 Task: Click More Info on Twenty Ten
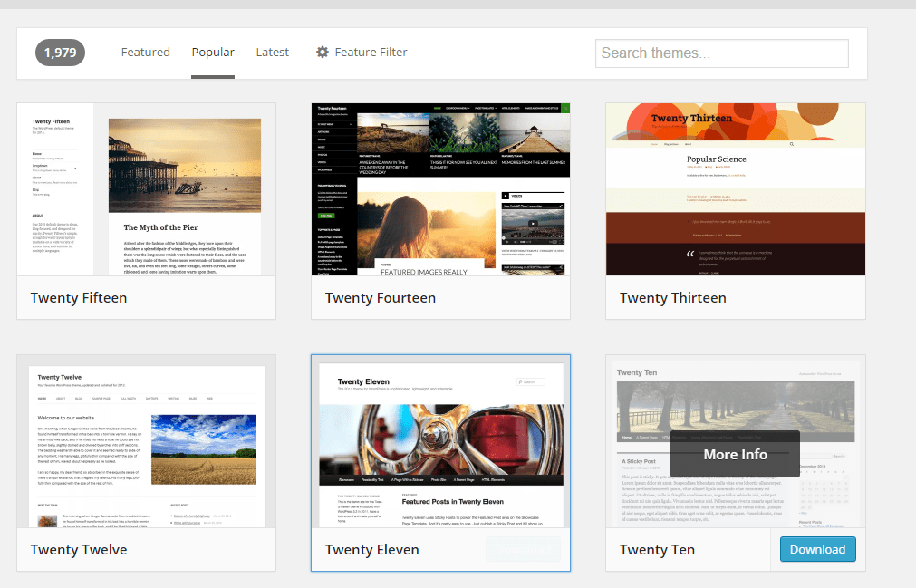(735, 454)
